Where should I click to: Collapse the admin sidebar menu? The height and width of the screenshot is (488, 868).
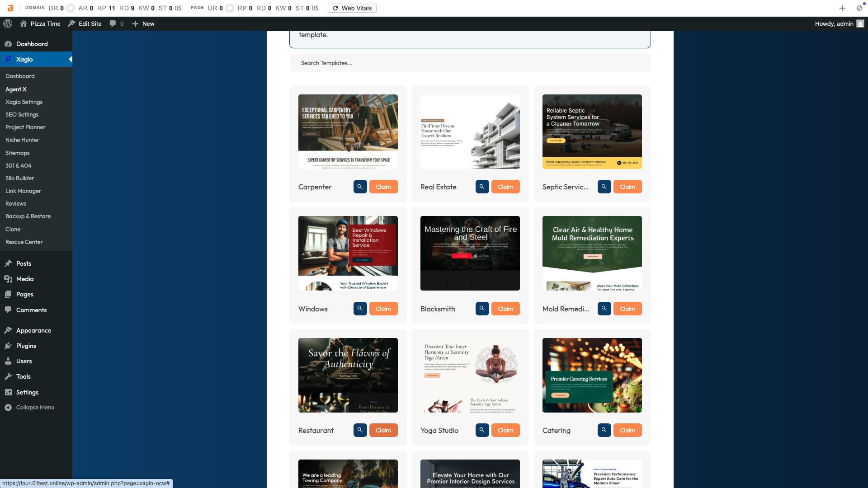(x=36, y=407)
